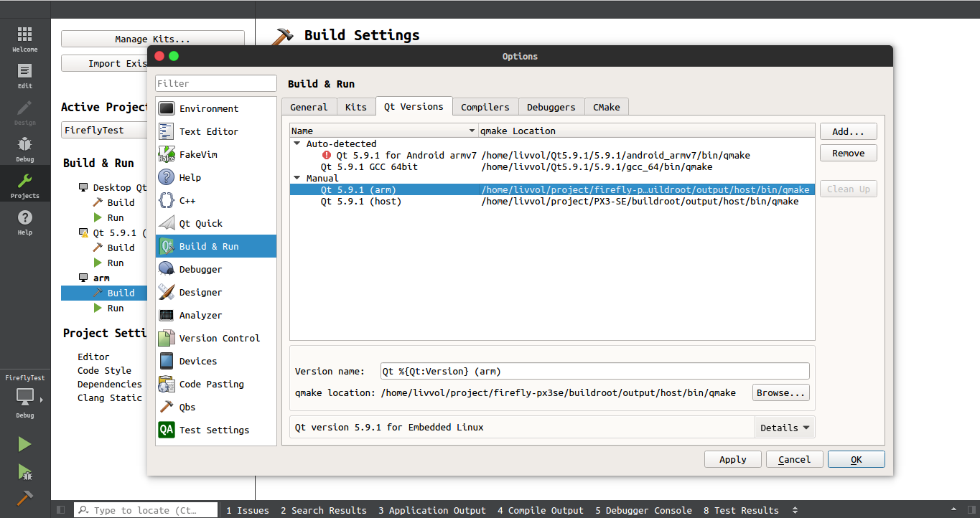Open output panes menu arrows in status bar
This screenshot has height=518, width=980.
pyautogui.click(x=794, y=510)
